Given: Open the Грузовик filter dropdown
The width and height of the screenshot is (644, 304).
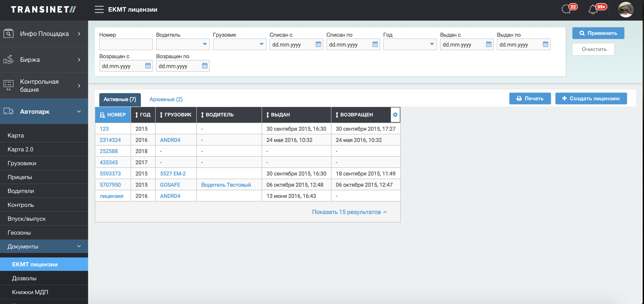Looking at the screenshot, I should (239, 45).
